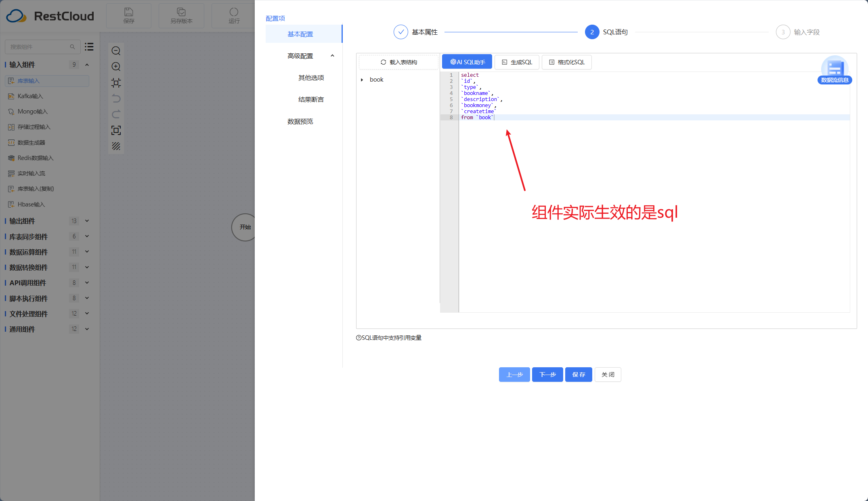
Task: Expand the 脚本执行组件 section
Action: 87,298
